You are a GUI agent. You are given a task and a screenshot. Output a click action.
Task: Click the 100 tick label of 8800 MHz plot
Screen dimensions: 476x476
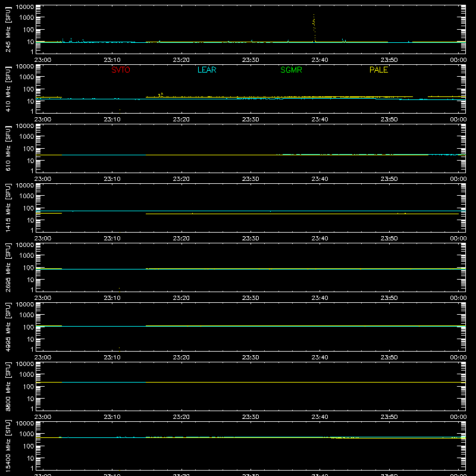[29, 387]
